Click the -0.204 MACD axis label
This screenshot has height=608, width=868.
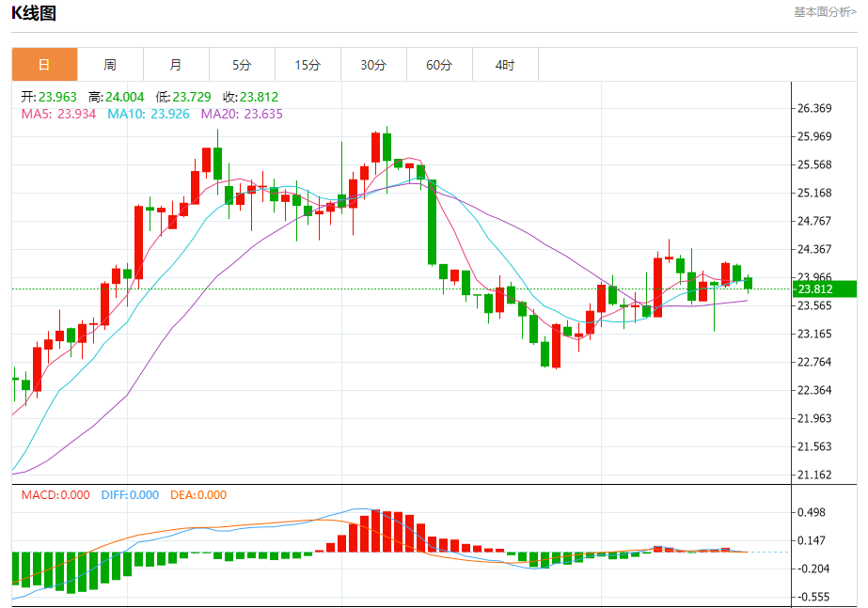tap(812, 569)
